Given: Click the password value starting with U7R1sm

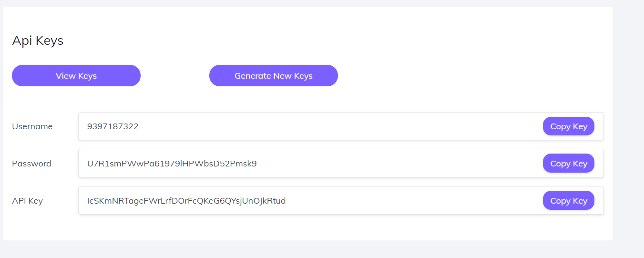Looking at the screenshot, I should tap(172, 164).
